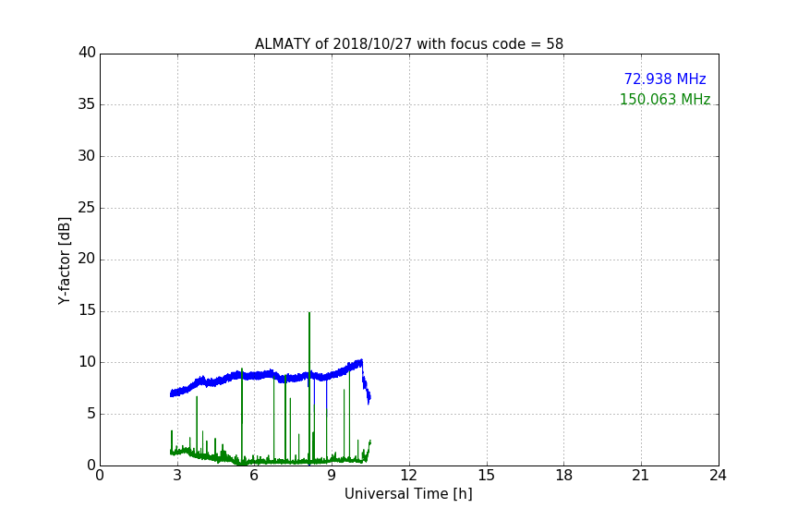Click the y-axis tick label '35'
Viewport: 798px width, 532px height.
(87, 104)
